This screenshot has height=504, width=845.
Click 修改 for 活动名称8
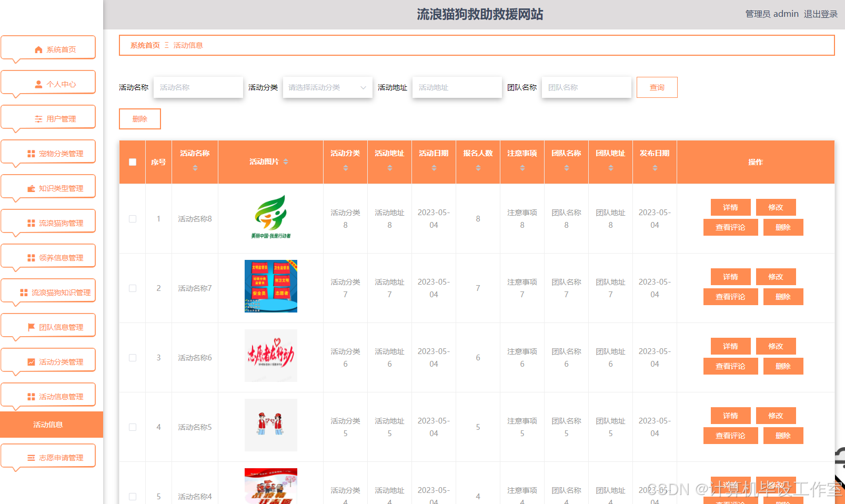click(776, 207)
